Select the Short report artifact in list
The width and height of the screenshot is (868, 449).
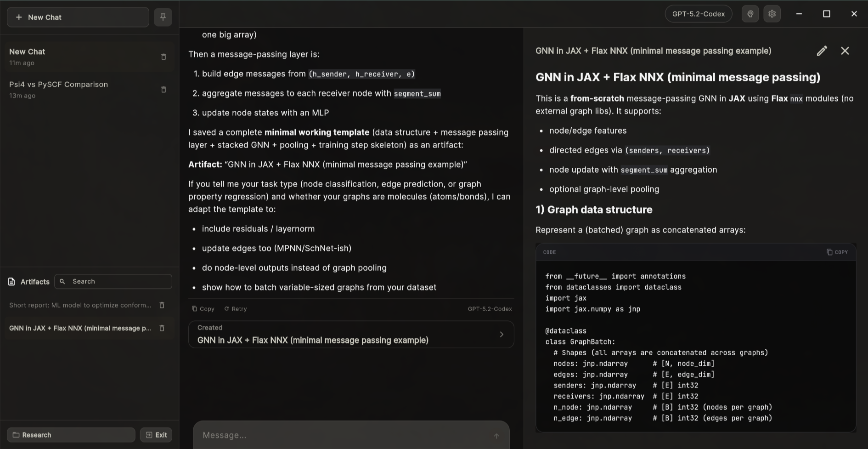(80, 305)
